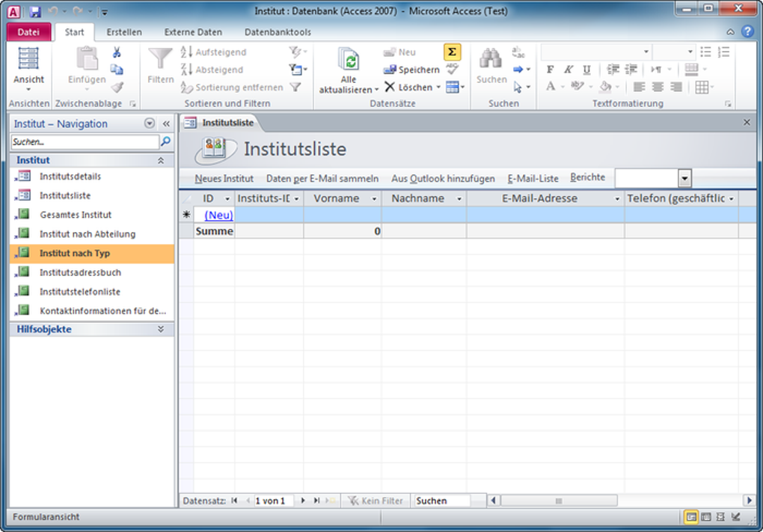This screenshot has width=763, height=532.
Task: Click the Alle aktualisieren refresh icon
Action: click(x=349, y=60)
